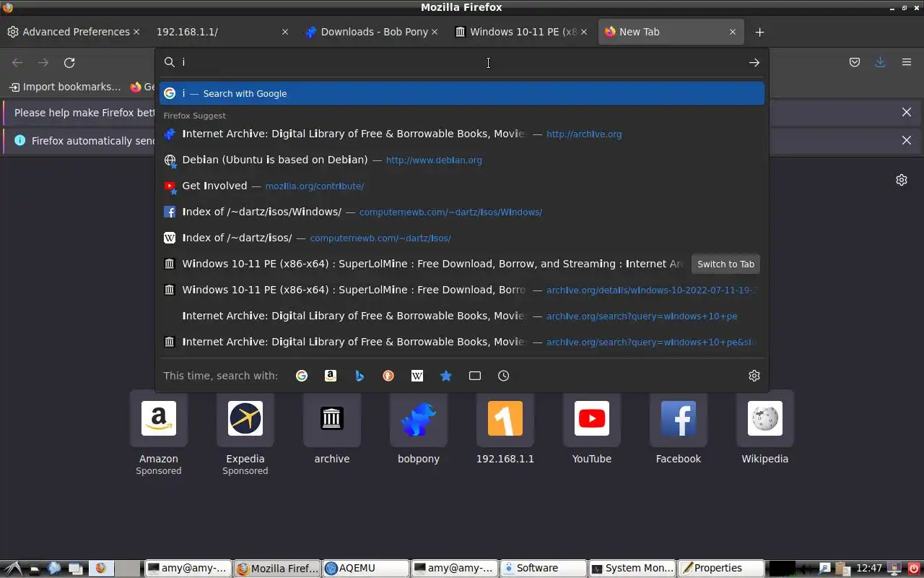Switch to Software window in taskbar
The height and width of the screenshot is (578, 924).
(x=542, y=569)
